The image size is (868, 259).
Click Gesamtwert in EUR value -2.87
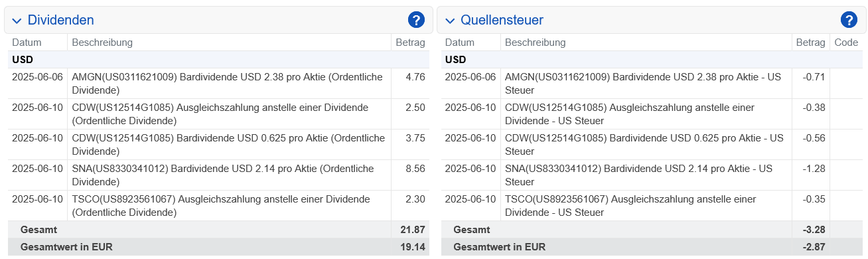click(814, 246)
